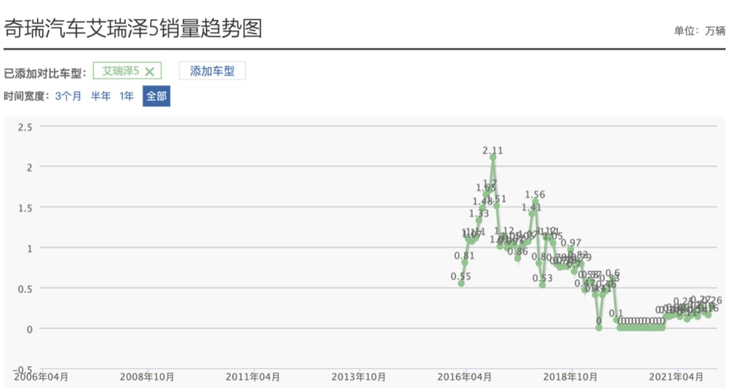This screenshot has height=388, width=730.
Task: Click the data point labeled 0.53
Action: pyautogui.click(x=542, y=285)
